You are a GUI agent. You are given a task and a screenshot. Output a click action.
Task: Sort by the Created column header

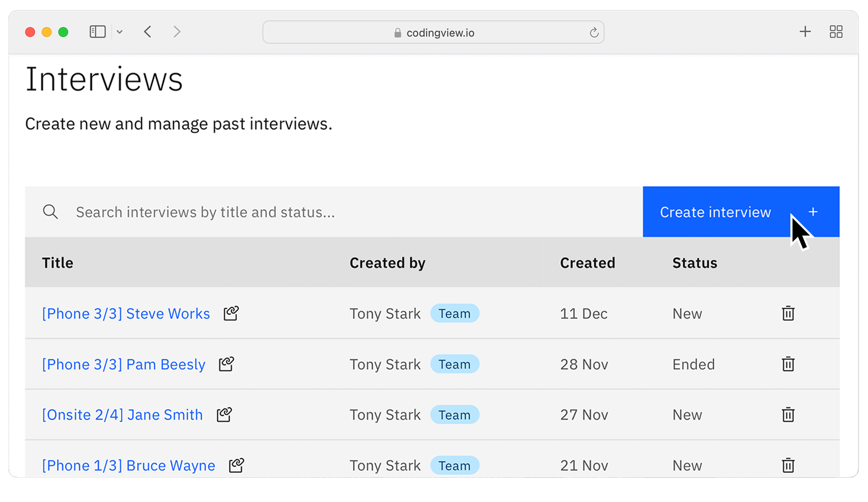pyautogui.click(x=588, y=263)
